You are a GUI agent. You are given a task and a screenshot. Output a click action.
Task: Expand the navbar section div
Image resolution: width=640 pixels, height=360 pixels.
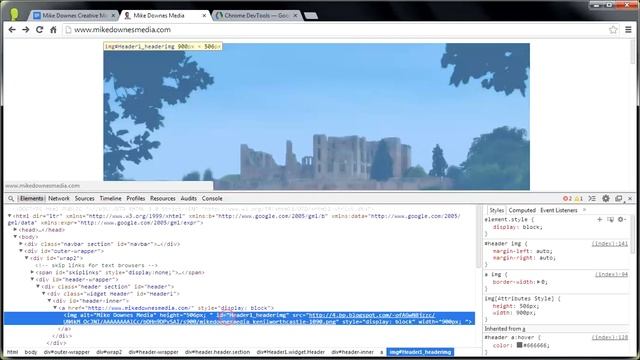[21, 244]
